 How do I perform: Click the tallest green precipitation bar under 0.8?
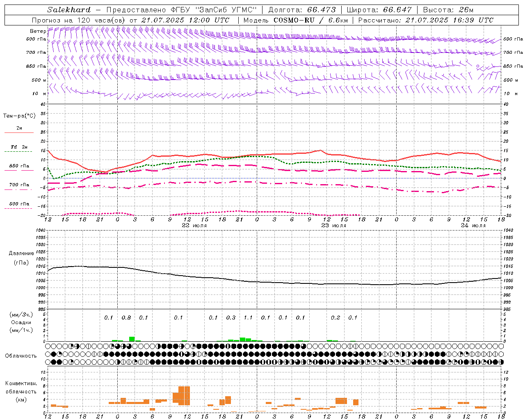tap(132, 339)
